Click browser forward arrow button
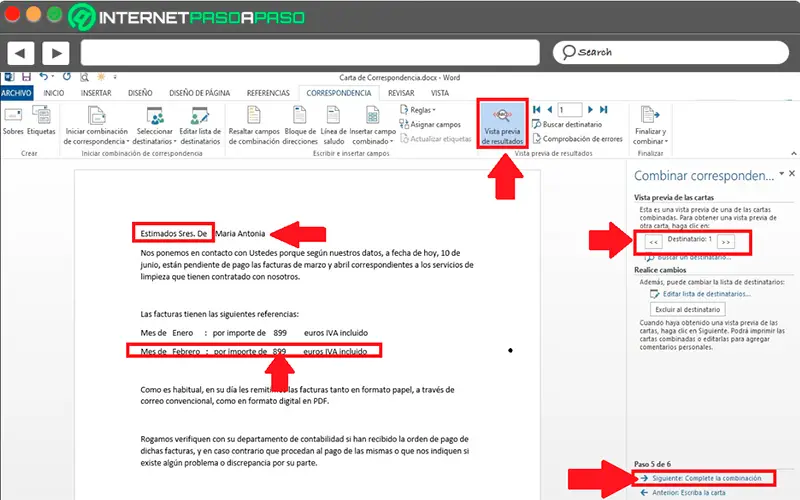 56,53
